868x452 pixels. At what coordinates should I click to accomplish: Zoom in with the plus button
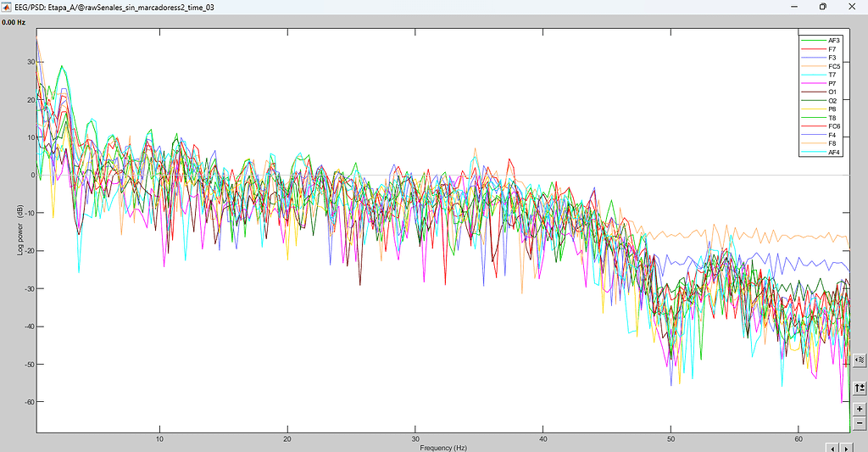(x=860, y=410)
